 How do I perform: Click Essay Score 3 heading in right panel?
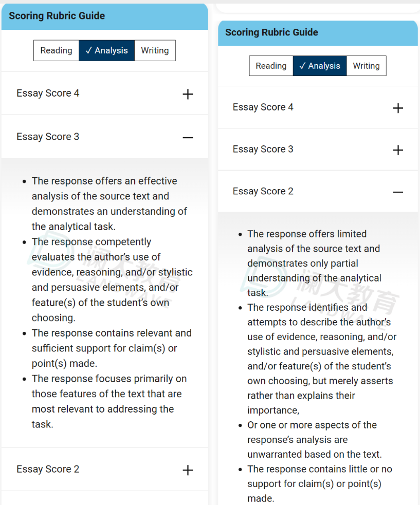pos(263,149)
